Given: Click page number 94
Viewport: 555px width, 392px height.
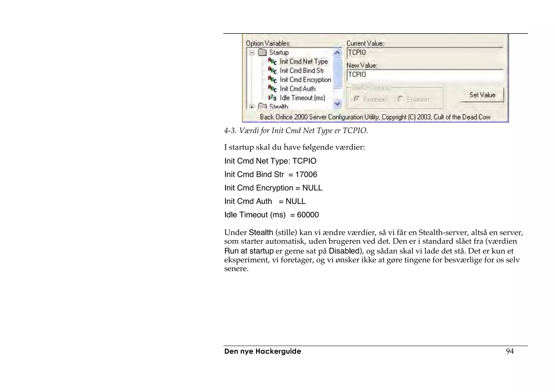Looking at the screenshot, I should click(x=510, y=351).
